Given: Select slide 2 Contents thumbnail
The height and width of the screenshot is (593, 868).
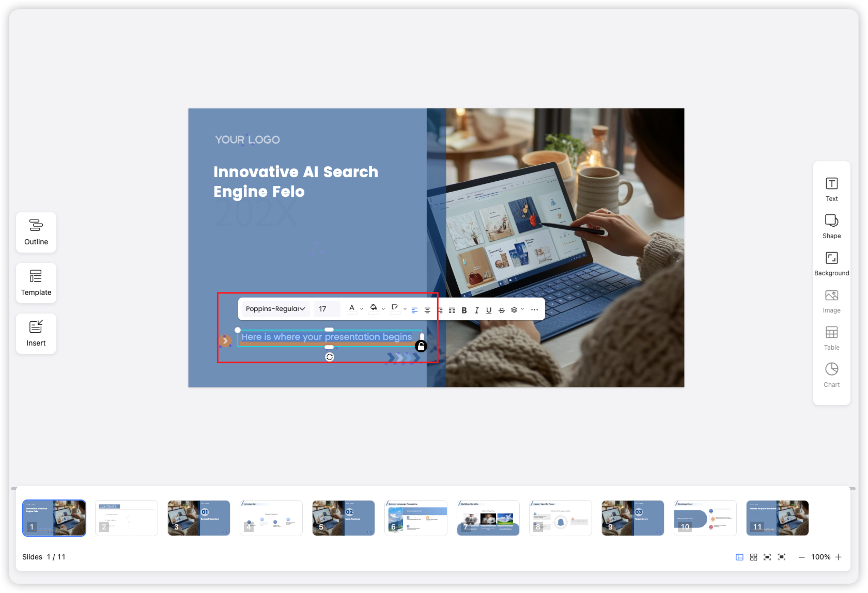Looking at the screenshot, I should [x=127, y=518].
